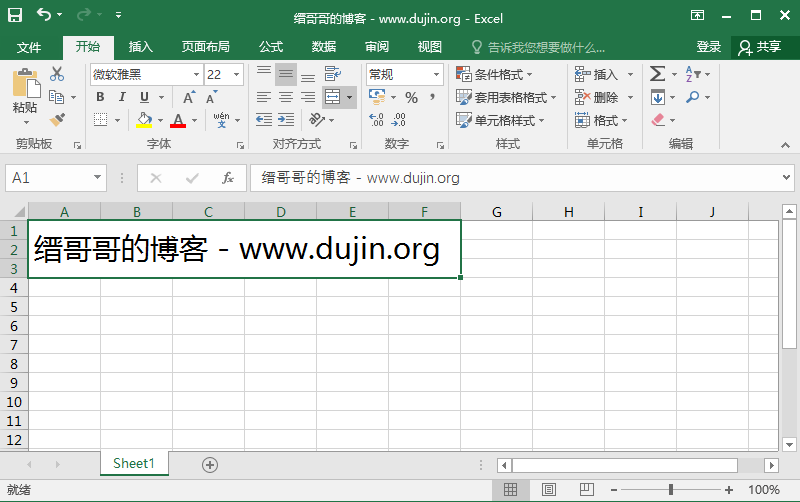The width and height of the screenshot is (800, 502).
Task: Collapse the ribbon with the up chevron
Action: [x=785, y=145]
